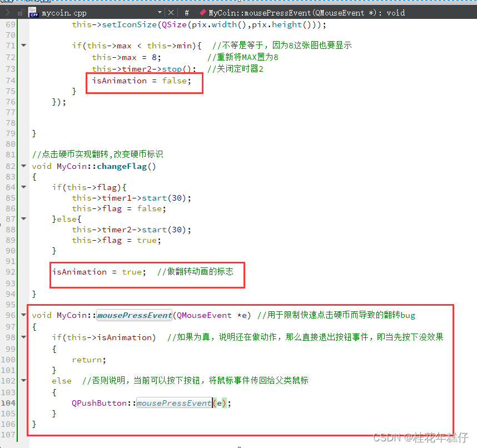Click 'this->max = 8;' statement
Viewport: 477px width, 448px height.
coord(126,57)
